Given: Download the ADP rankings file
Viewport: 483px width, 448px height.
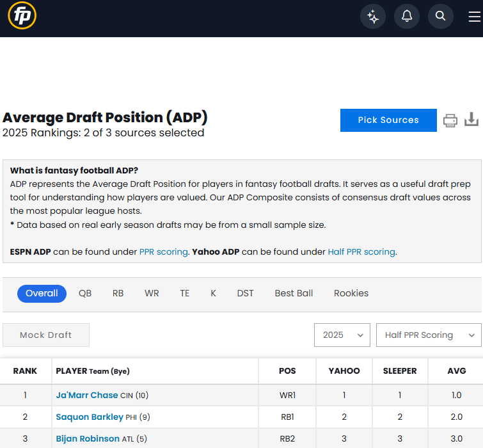Looking at the screenshot, I should pyautogui.click(x=471, y=120).
